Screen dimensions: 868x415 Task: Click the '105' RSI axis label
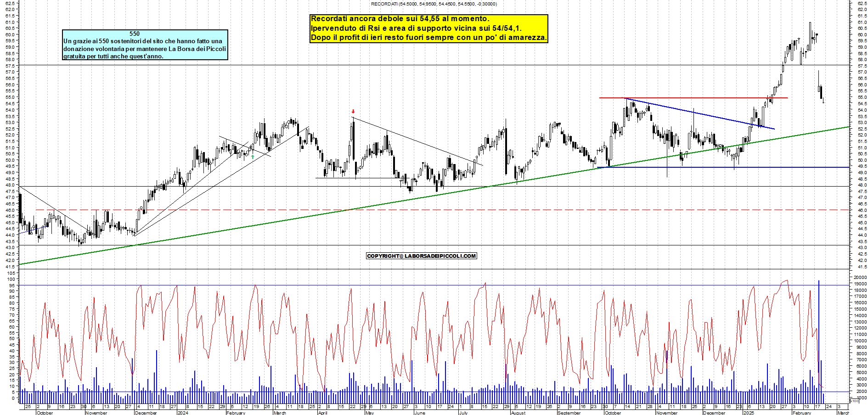tap(10, 273)
